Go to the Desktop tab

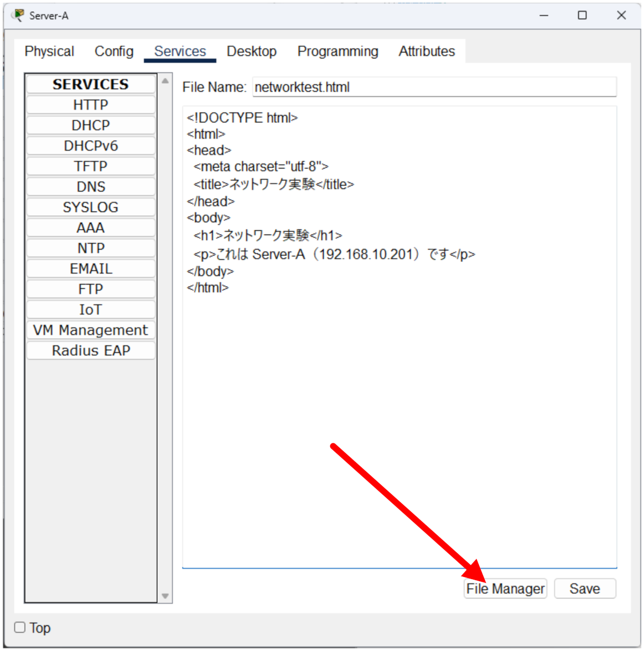pyautogui.click(x=251, y=52)
